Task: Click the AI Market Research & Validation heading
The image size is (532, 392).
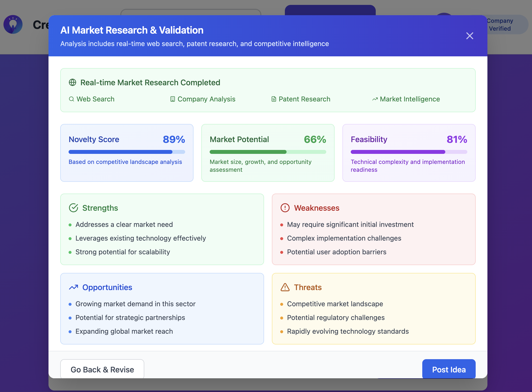Action: [132, 30]
